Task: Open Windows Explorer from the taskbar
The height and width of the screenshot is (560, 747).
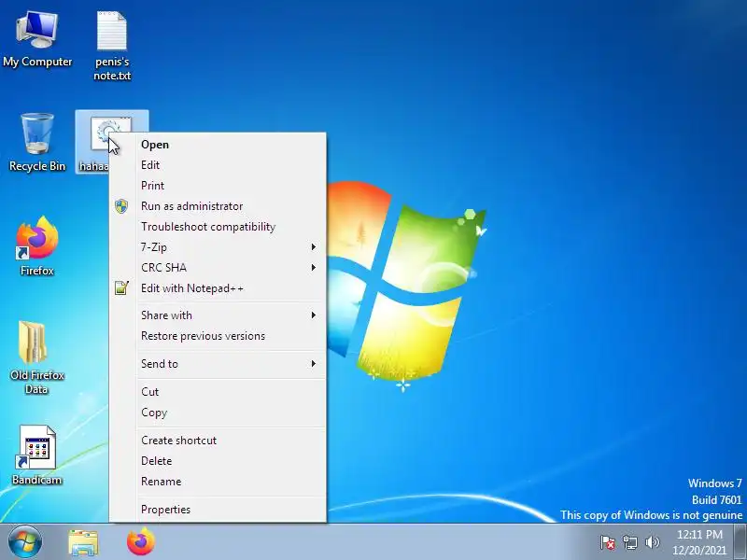Action: tap(83, 542)
